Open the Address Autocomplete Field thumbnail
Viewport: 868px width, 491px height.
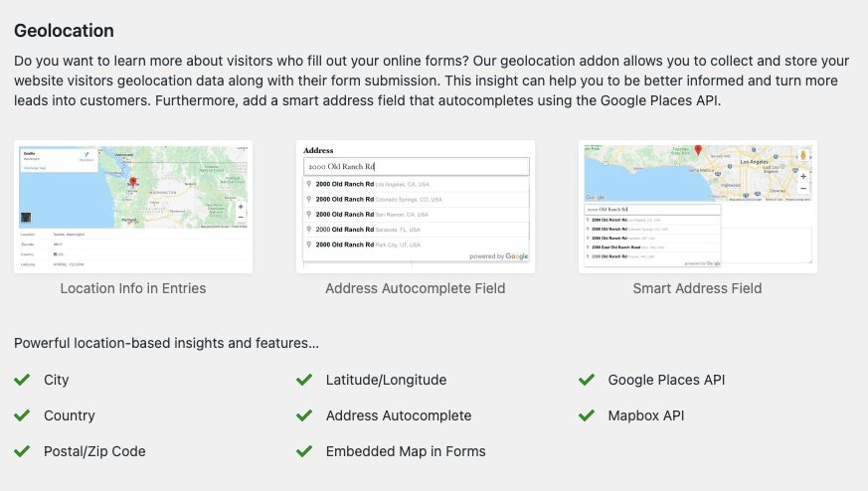pos(416,207)
